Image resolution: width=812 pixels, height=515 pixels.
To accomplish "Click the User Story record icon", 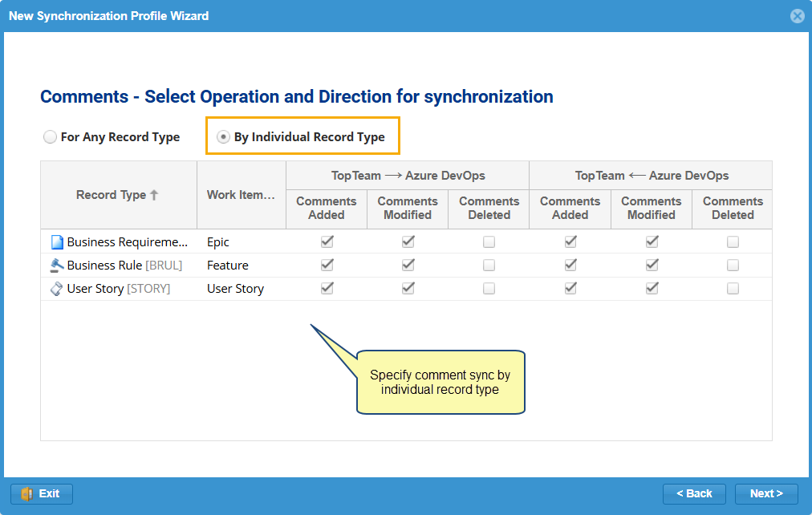I will click(56, 289).
